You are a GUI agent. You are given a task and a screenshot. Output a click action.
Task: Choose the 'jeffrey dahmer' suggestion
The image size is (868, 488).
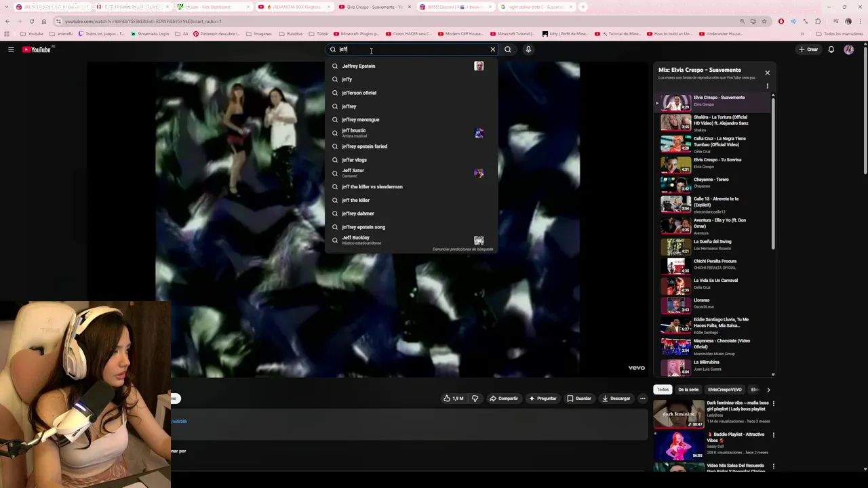[x=411, y=213]
